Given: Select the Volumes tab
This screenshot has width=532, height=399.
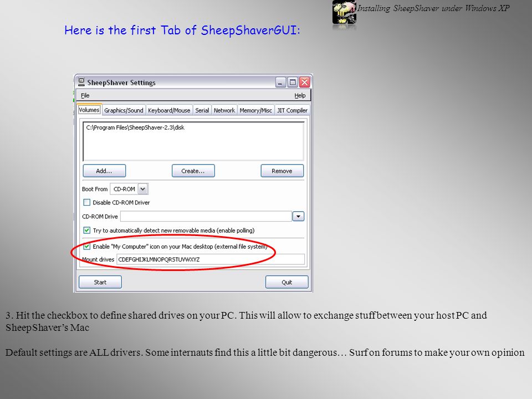Looking at the screenshot, I should [89, 110].
